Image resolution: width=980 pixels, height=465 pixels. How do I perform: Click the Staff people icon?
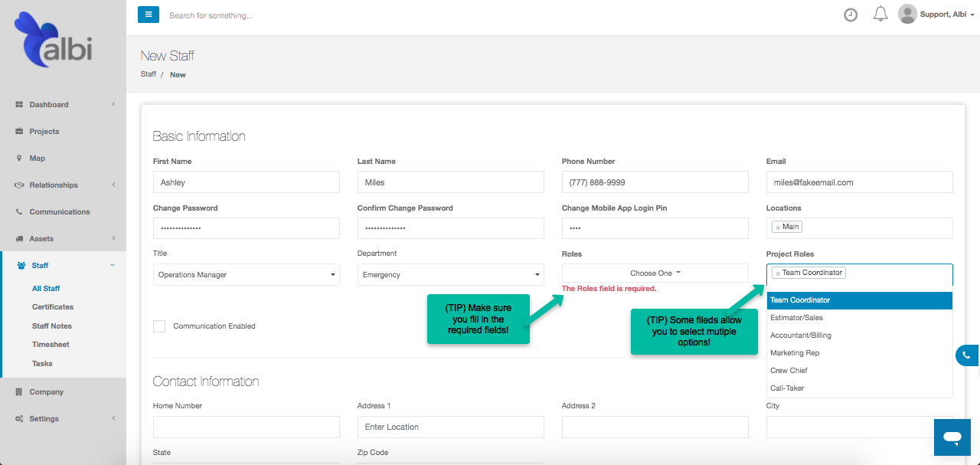[21, 265]
